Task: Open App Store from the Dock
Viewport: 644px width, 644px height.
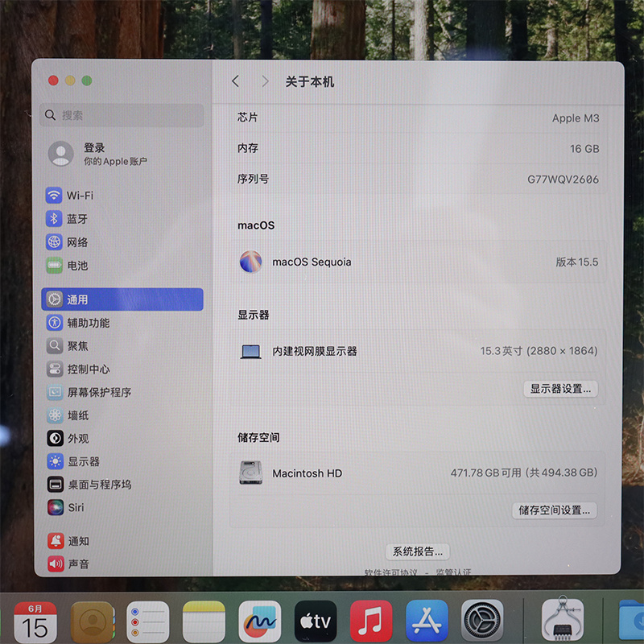Action: click(x=427, y=621)
